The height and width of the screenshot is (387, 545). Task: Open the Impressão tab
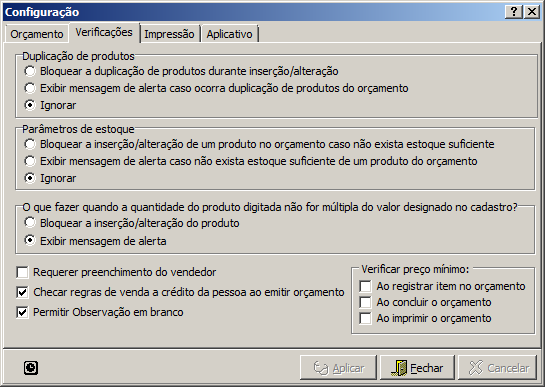click(169, 34)
